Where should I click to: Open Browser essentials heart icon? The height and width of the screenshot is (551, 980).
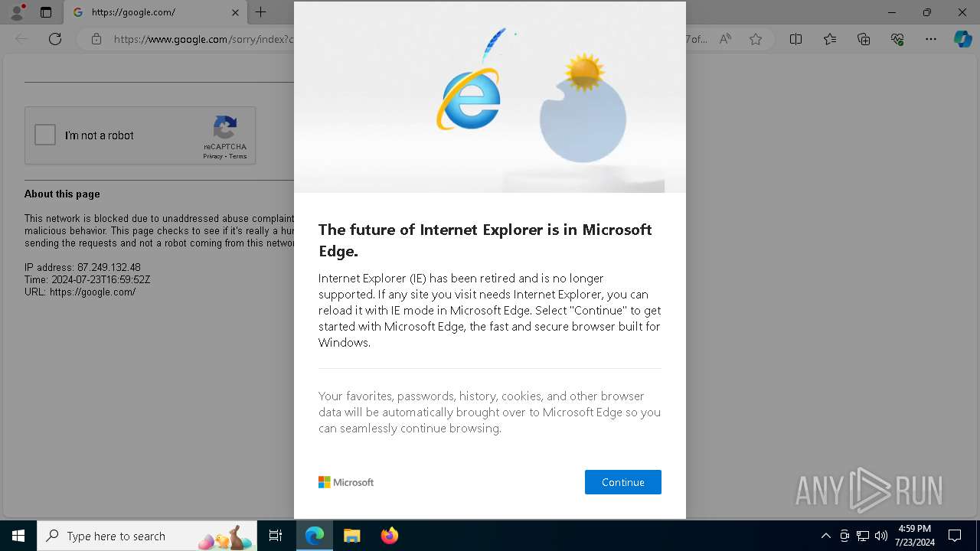coord(897,39)
